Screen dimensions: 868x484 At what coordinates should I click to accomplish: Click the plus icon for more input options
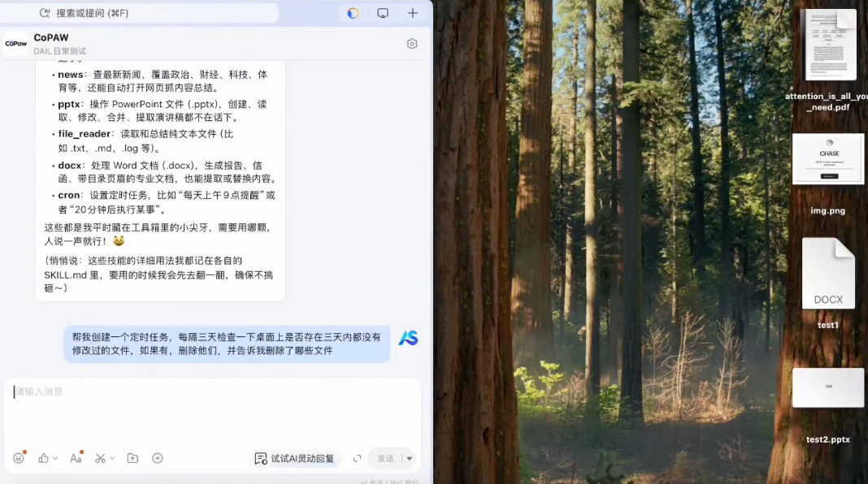[x=158, y=458]
